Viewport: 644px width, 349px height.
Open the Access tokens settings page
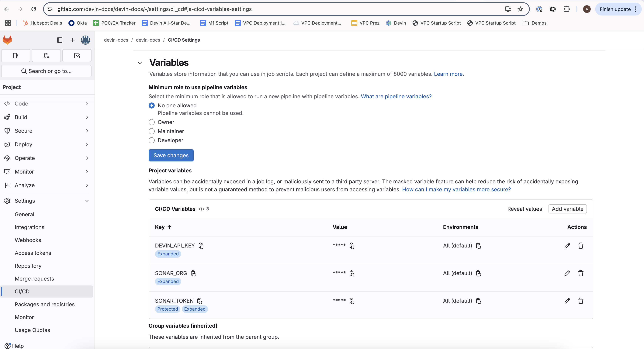pyautogui.click(x=33, y=253)
